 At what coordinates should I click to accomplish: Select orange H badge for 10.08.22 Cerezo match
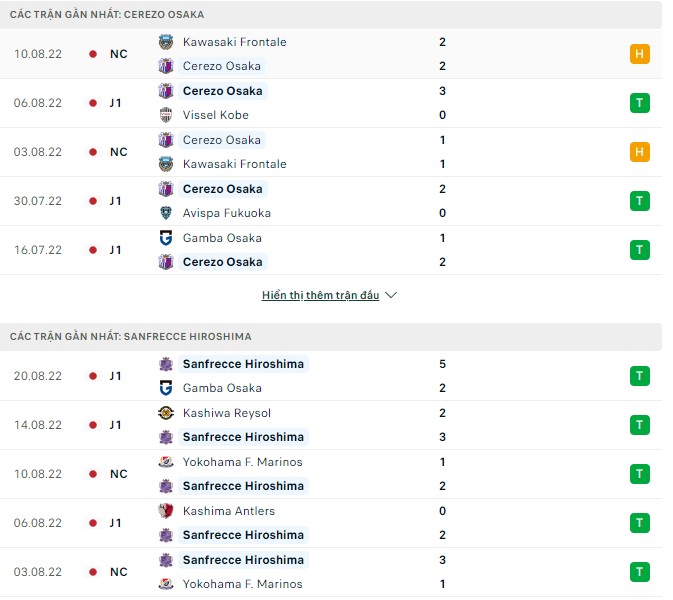click(640, 54)
